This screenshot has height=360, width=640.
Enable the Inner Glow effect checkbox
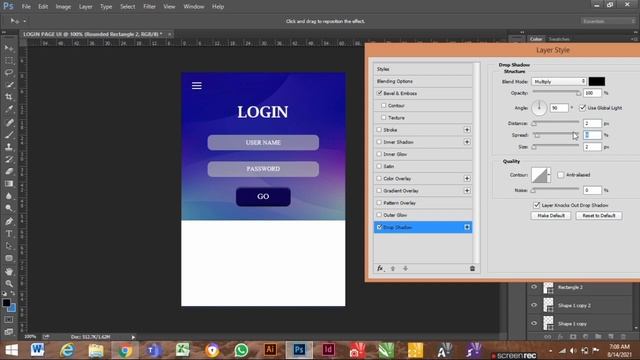[x=379, y=154]
